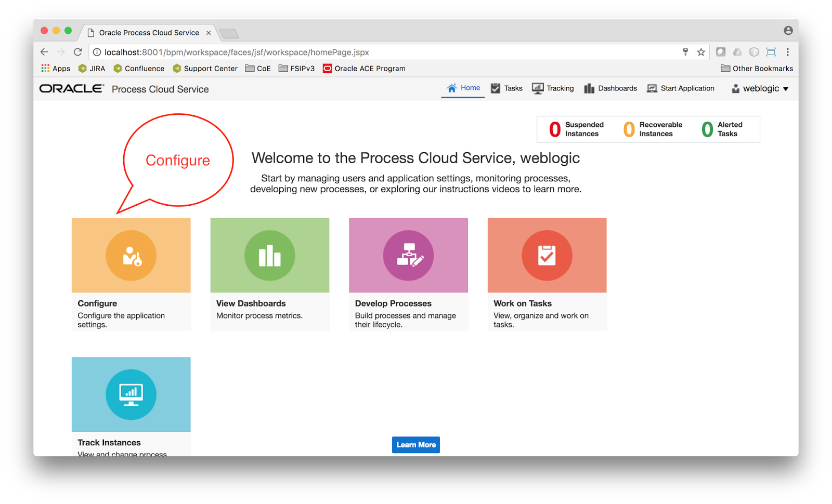Open the weblogic user menu dropdown
The image size is (832, 504).
point(760,88)
